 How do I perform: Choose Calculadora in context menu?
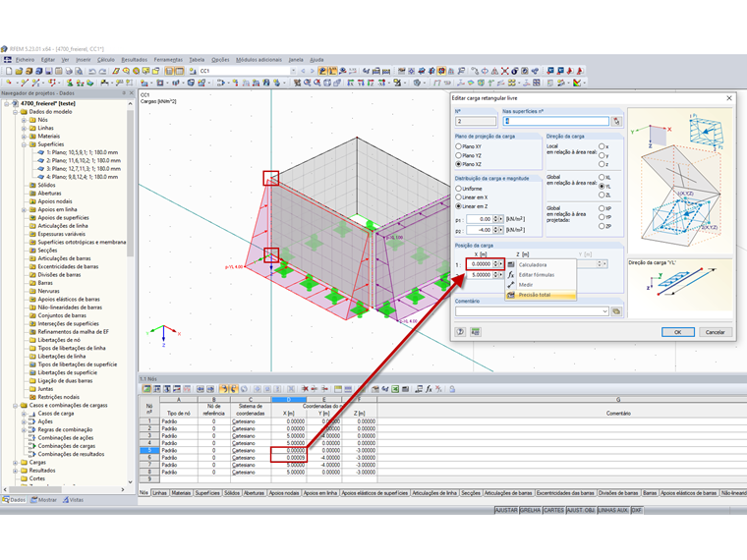[x=541, y=264]
